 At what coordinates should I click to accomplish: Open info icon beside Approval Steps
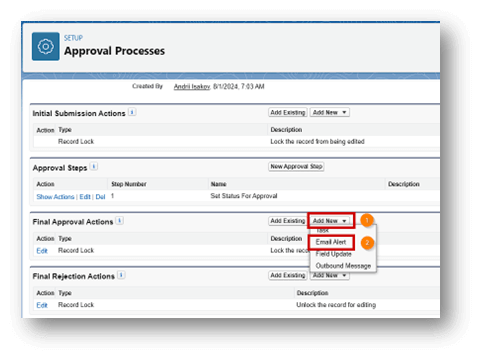pyautogui.click(x=94, y=166)
